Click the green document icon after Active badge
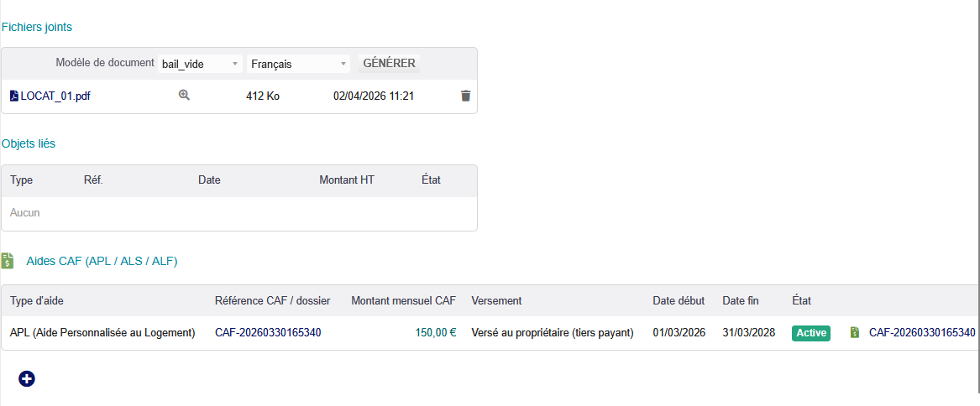This screenshot has height=406, width=980. (854, 333)
